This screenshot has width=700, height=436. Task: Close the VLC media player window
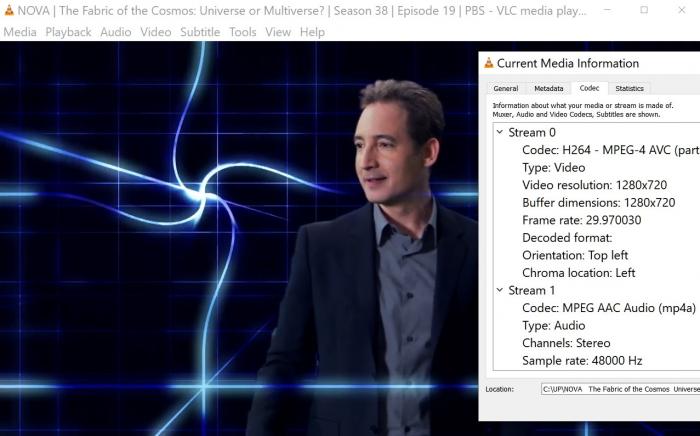click(682, 10)
